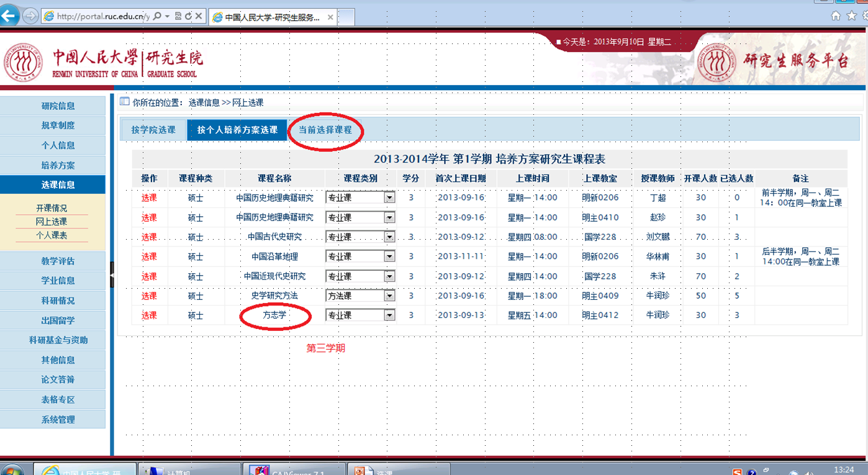Switch to the 按学院选课 tab
Image resolution: width=868 pixels, height=475 pixels.
pyautogui.click(x=153, y=130)
